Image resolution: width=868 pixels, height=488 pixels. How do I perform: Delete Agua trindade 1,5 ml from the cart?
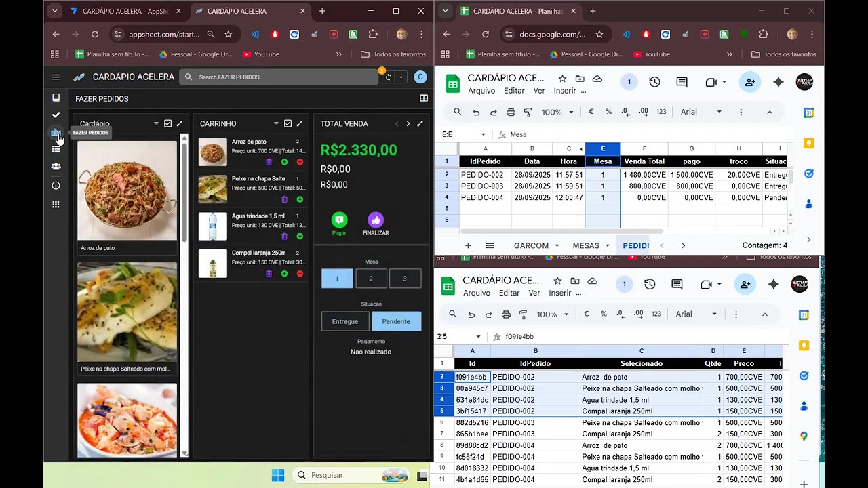point(284,237)
